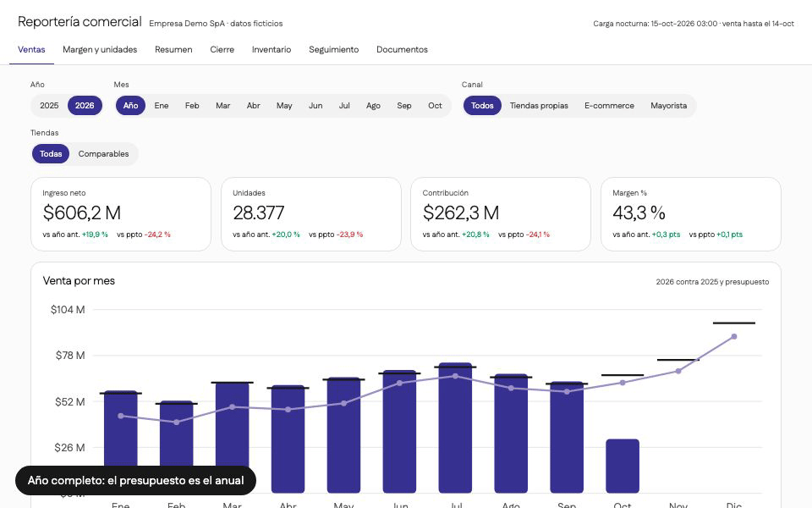Switch to the Resumen tab
The height and width of the screenshot is (508, 812).
click(173, 50)
